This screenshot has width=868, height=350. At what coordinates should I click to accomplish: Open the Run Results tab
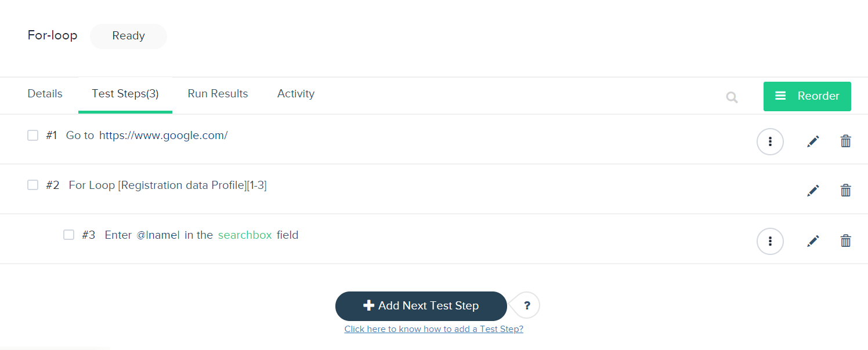tap(218, 94)
